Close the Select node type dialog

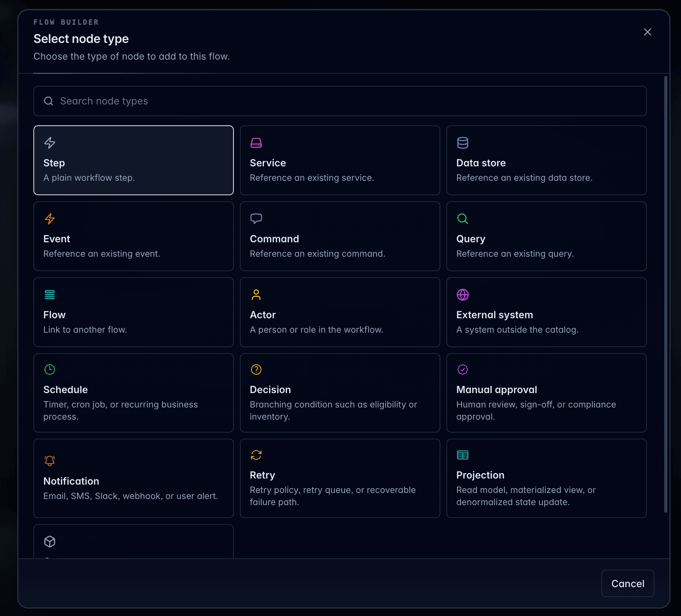pos(648,32)
